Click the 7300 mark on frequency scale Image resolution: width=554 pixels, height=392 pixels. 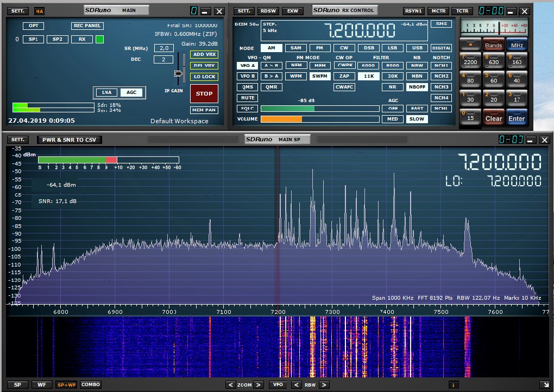[x=332, y=312]
